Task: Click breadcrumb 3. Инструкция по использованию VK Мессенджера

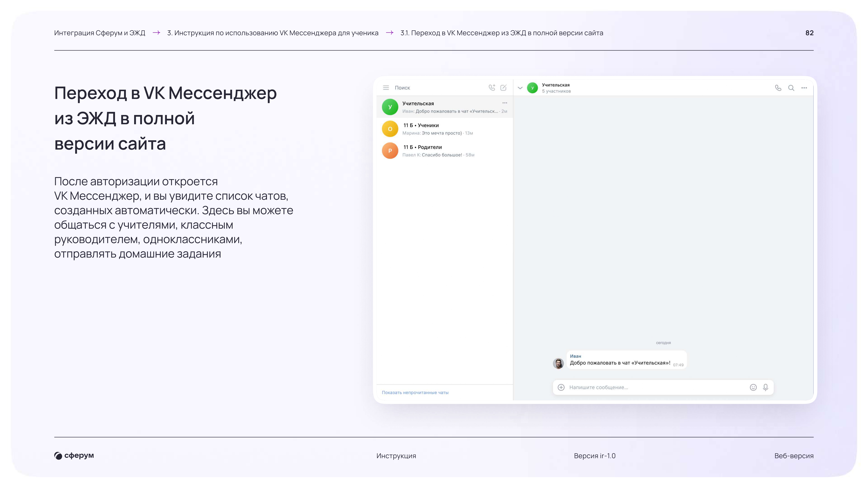Action: pos(273,33)
